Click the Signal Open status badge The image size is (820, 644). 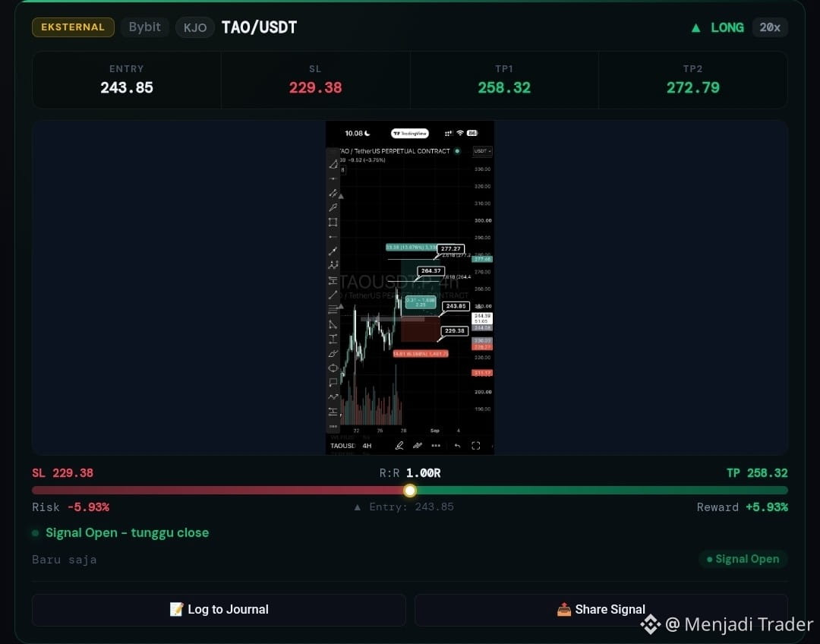[743, 559]
